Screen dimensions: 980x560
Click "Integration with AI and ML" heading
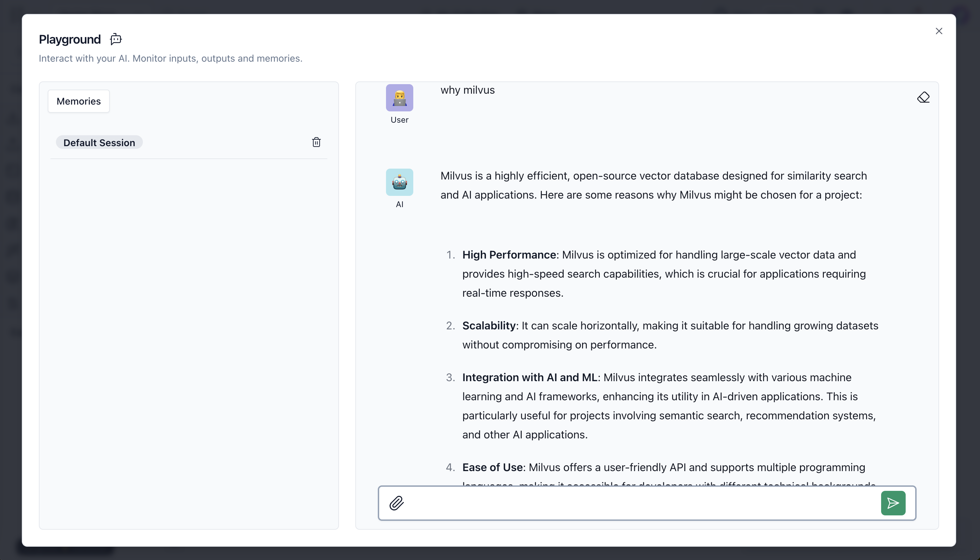529,377
